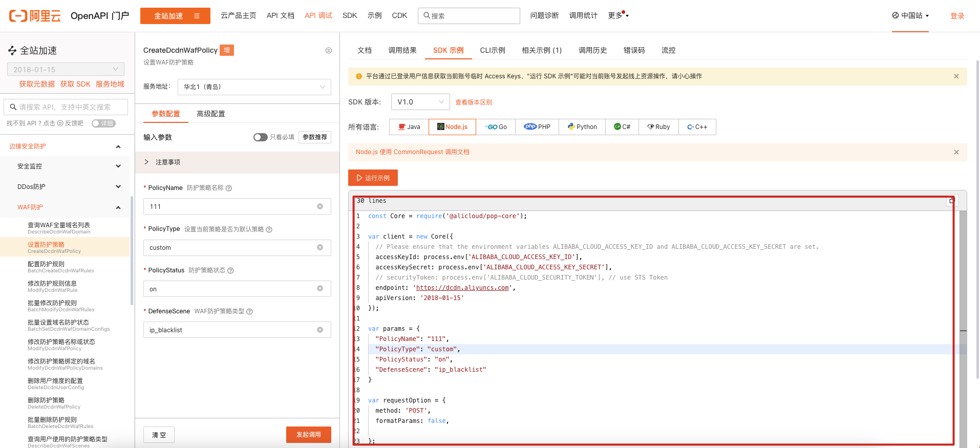Switch to the 错误码 tab

[x=634, y=50]
